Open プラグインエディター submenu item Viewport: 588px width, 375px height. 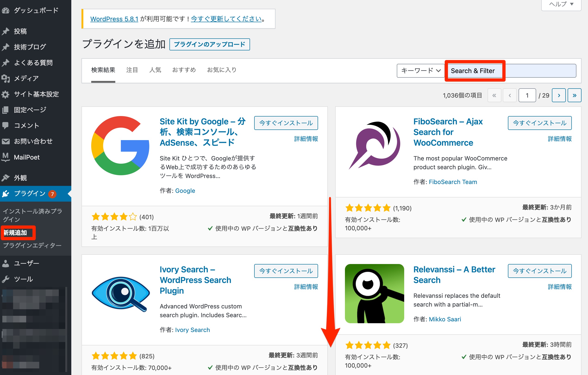(x=32, y=246)
